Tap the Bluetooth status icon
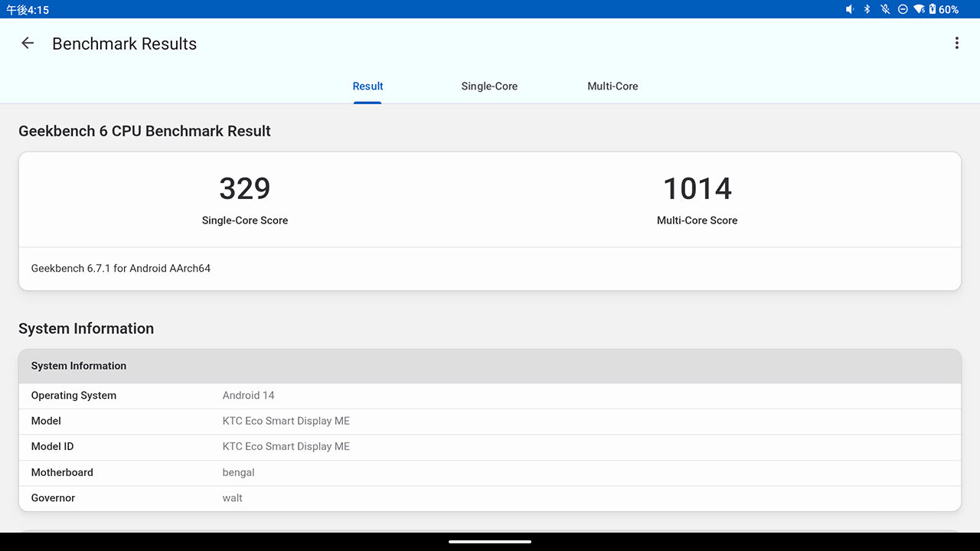This screenshot has height=551, width=980. pos(867,9)
